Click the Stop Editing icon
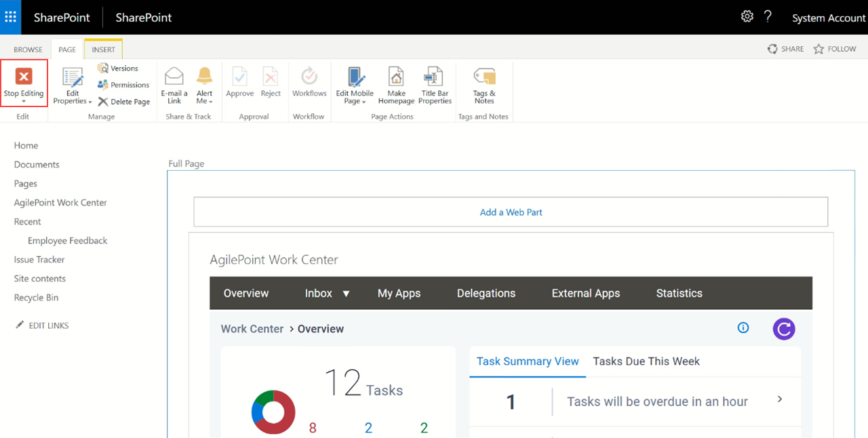The height and width of the screenshot is (438, 868). (x=24, y=77)
